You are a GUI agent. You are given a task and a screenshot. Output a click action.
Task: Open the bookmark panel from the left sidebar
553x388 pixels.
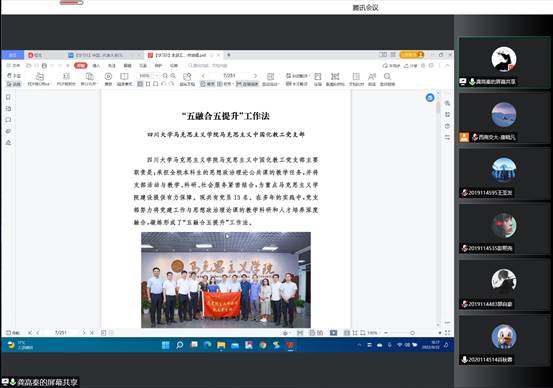8,97
